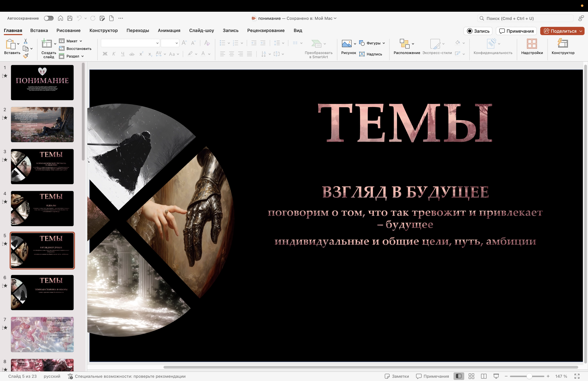
Task: Save the presentation with the floppy icon
Action: (70, 18)
